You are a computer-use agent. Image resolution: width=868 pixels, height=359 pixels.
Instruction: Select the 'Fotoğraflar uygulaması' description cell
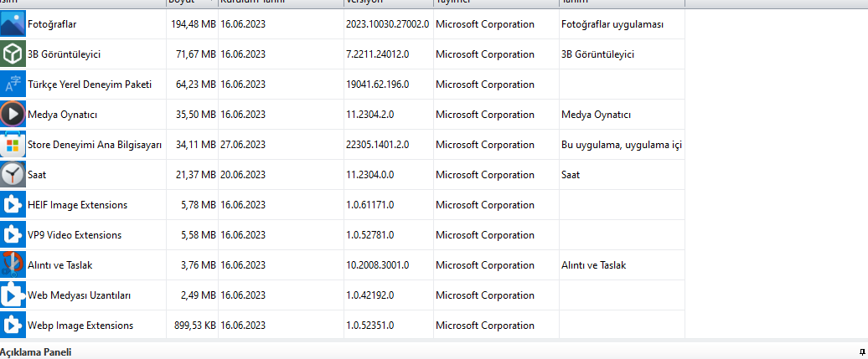(x=612, y=24)
